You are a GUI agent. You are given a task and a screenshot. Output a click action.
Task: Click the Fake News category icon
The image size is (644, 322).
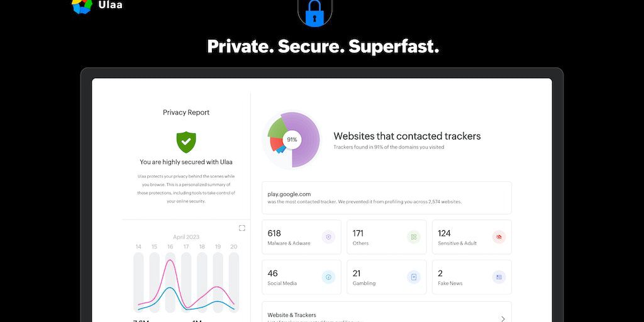click(x=499, y=277)
